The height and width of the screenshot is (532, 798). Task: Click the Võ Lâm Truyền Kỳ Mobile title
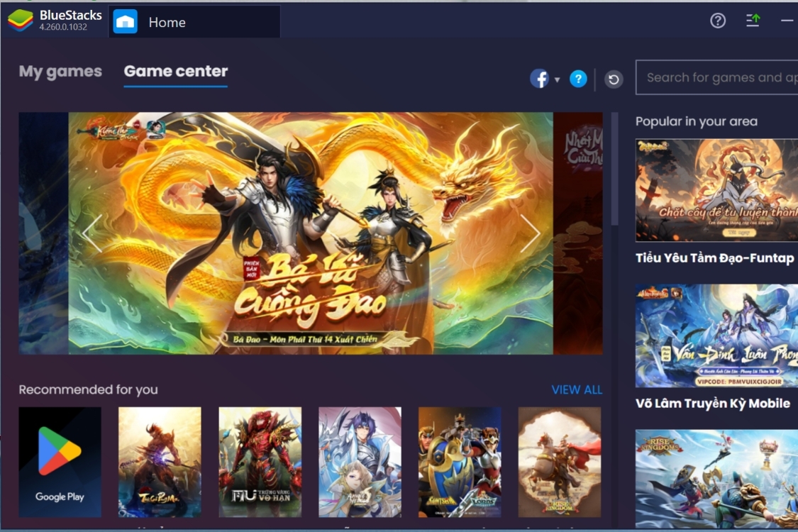pos(713,404)
